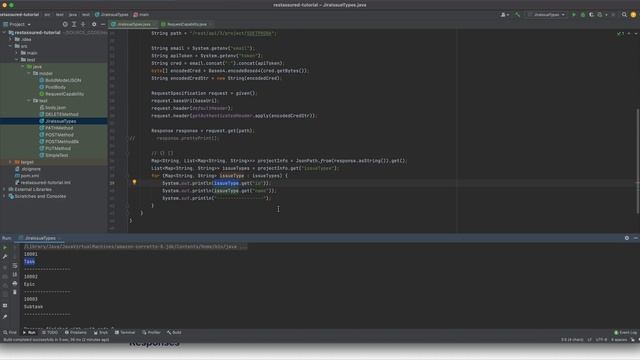Image resolution: width=640 pixels, height=360 pixels.
Task: Run with coverage from top toolbar
Action: [x=591, y=15]
